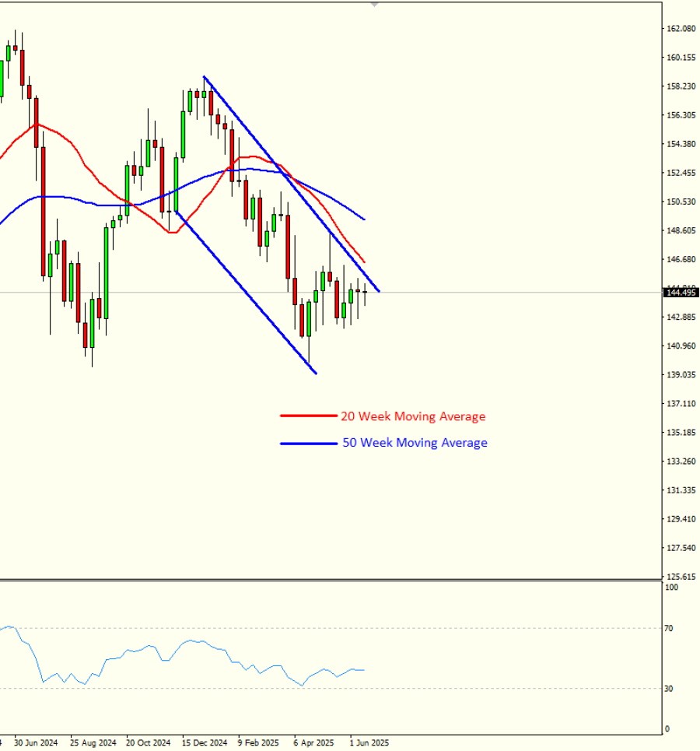700x751 pixels.
Task: Click the '15 Dec 2024' date label
Action: click(x=205, y=742)
